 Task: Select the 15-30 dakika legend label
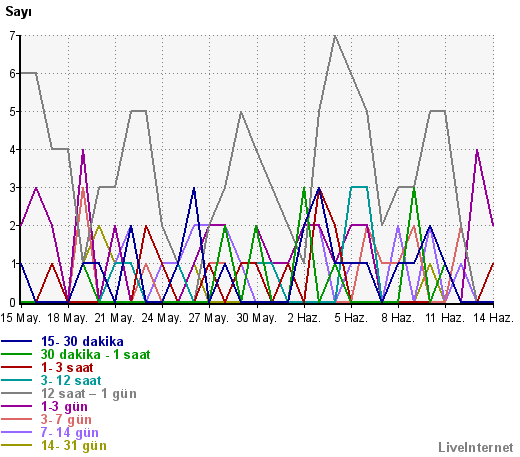pos(82,342)
